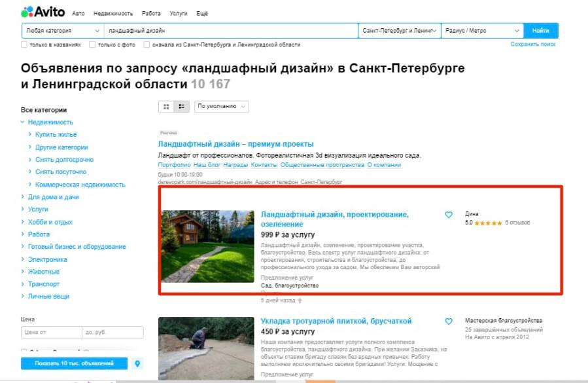
Task: Click 'Все категории' heading
Action: (44, 110)
